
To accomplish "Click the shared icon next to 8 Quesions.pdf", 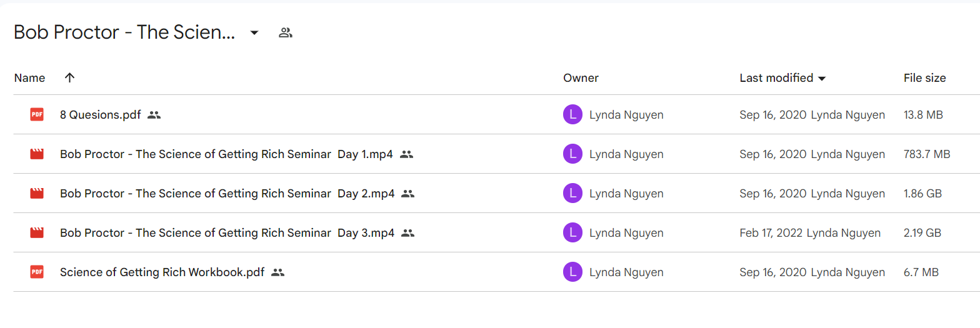I will (154, 115).
